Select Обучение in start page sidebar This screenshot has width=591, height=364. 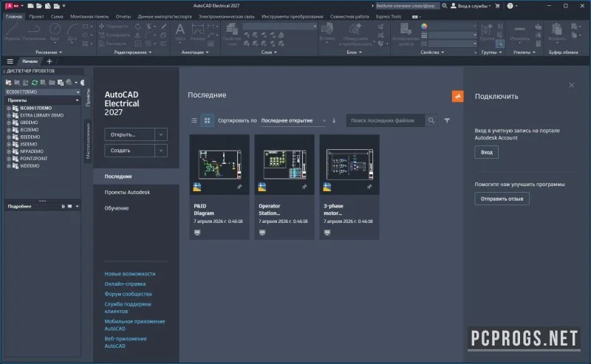[117, 208]
